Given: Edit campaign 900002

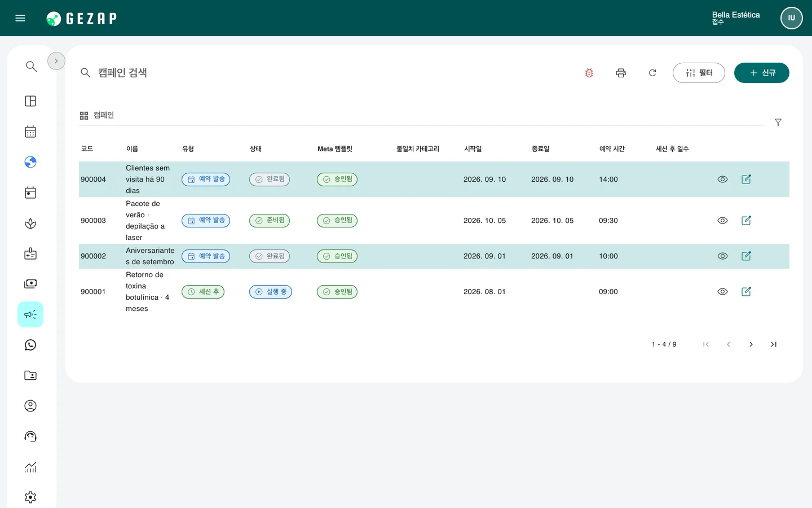Looking at the screenshot, I should [746, 256].
